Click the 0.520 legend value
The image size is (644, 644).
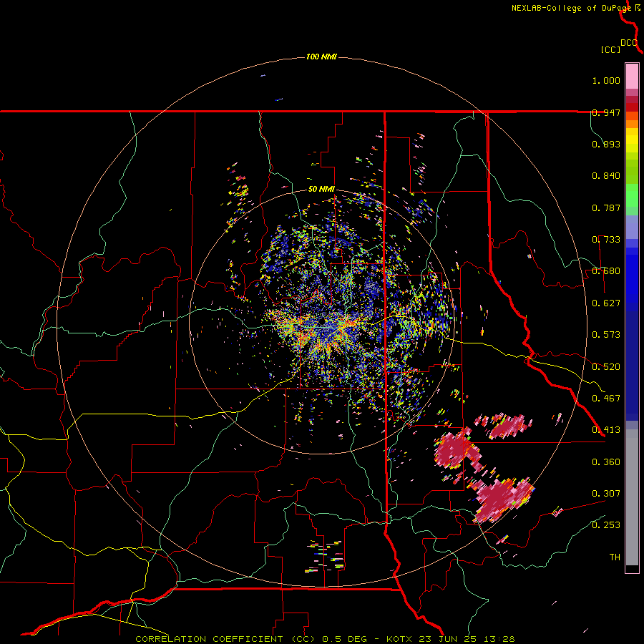(x=606, y=367)
